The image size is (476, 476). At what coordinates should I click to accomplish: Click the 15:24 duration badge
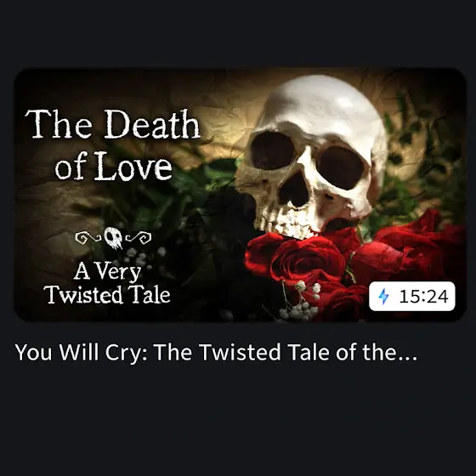click(x=412, y=296)
